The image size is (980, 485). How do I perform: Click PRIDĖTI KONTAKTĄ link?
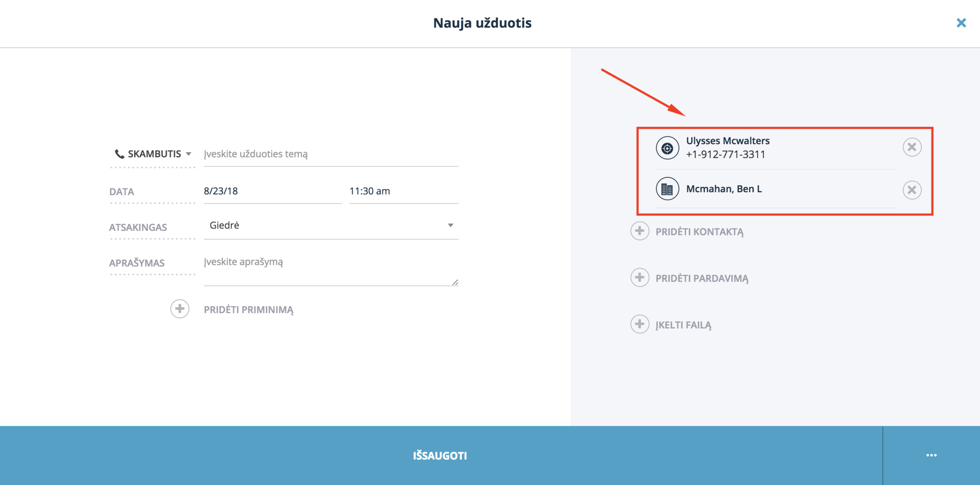tap(699, 232)
